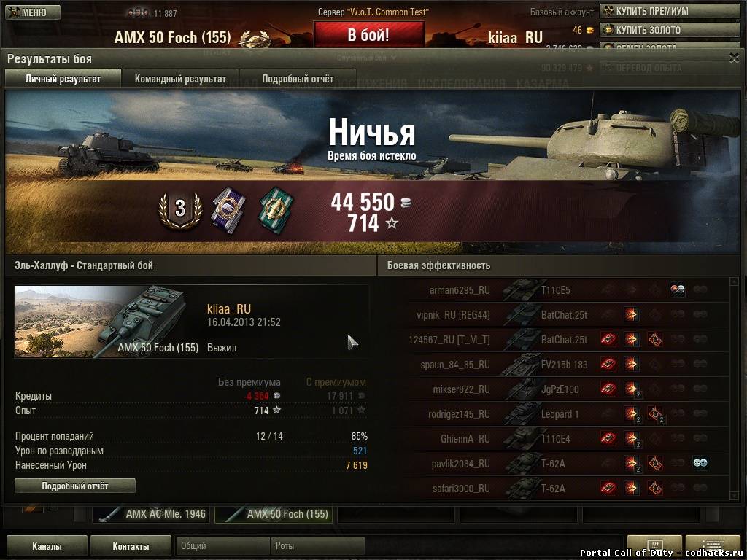Click the Общий chat channel tab
The height and width of the screenshot is (560, 747).
point(222,545)
